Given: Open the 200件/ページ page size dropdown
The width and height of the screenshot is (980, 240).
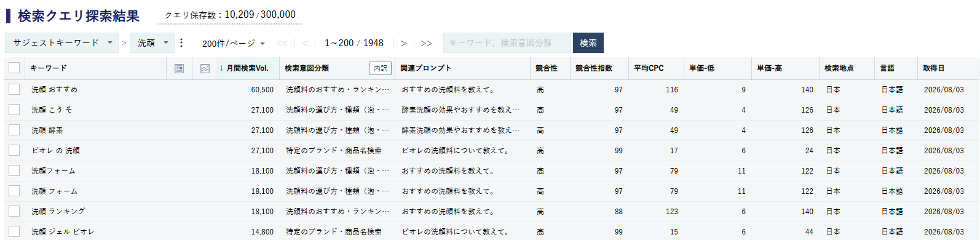Looking at the screenshot, I should point(234,43).
